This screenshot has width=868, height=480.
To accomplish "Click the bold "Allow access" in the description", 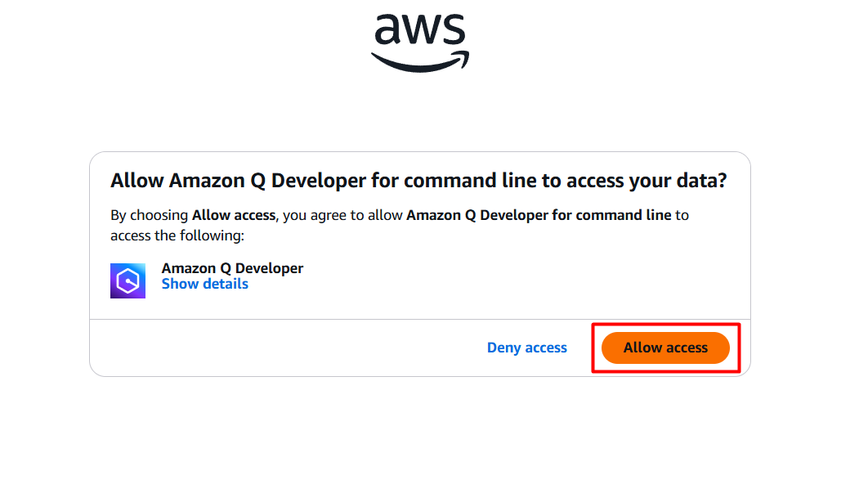I will click(234, 216).
